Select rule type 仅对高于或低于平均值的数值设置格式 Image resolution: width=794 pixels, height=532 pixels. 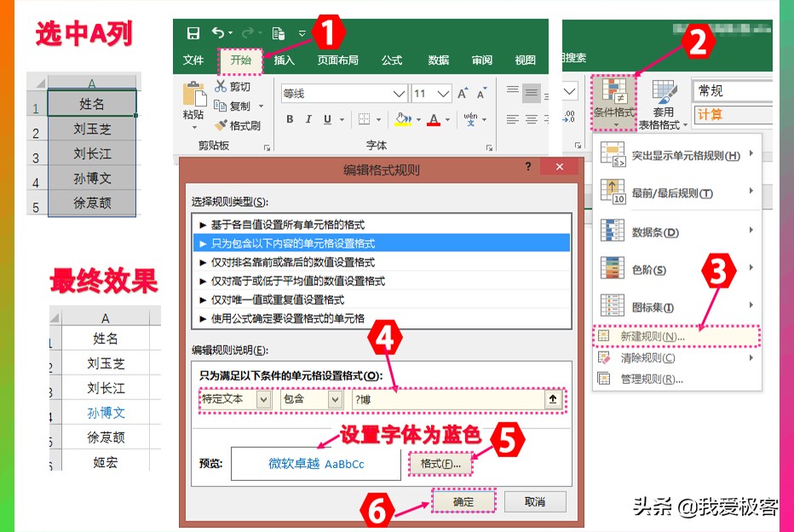click(382, 281)
